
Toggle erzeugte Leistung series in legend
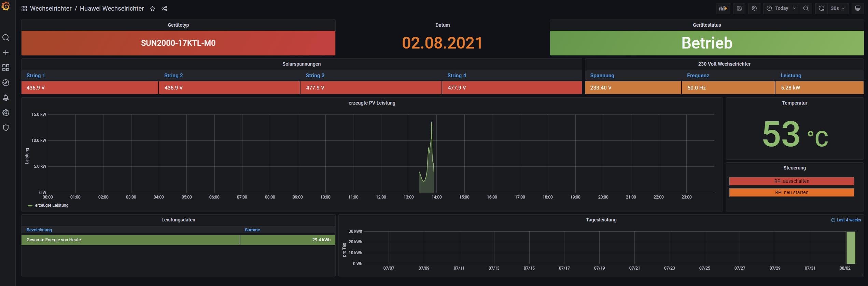click(x=52, y=205)
